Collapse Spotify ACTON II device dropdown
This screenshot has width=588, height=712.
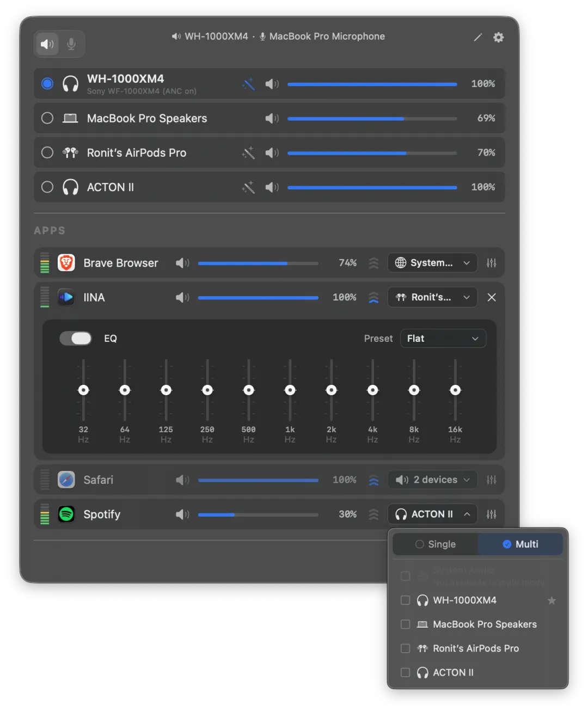pos(432,514)
